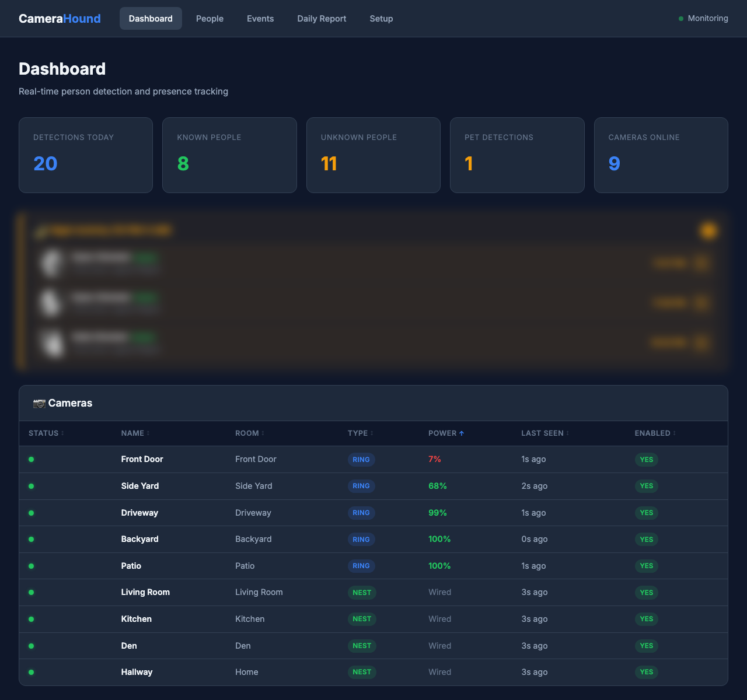Click the Power column ascending arrow
The image size is (747, 700).
click(462, 433)
